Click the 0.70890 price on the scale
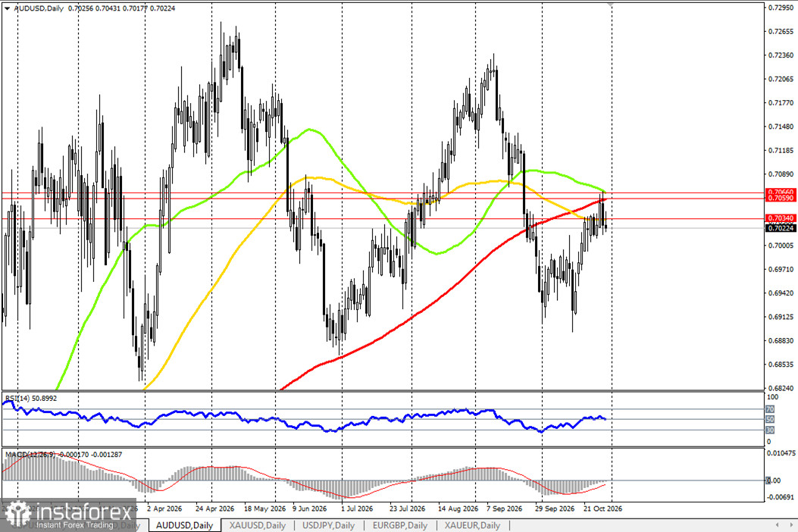 pos(780,174)
